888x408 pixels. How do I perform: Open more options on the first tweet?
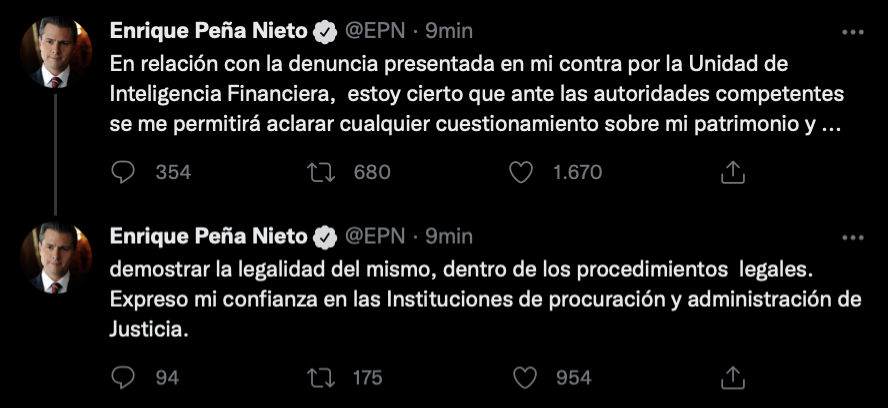[x=852, y=31]
